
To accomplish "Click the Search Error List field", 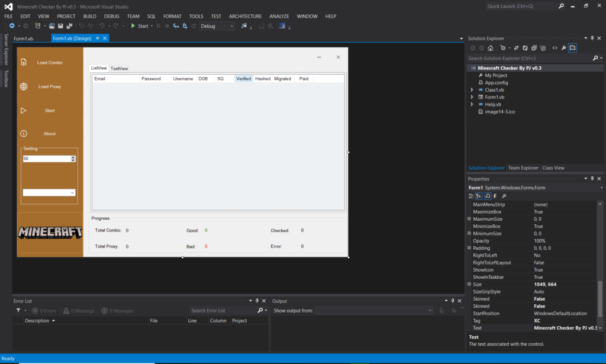I will click(x=223, y=311).
